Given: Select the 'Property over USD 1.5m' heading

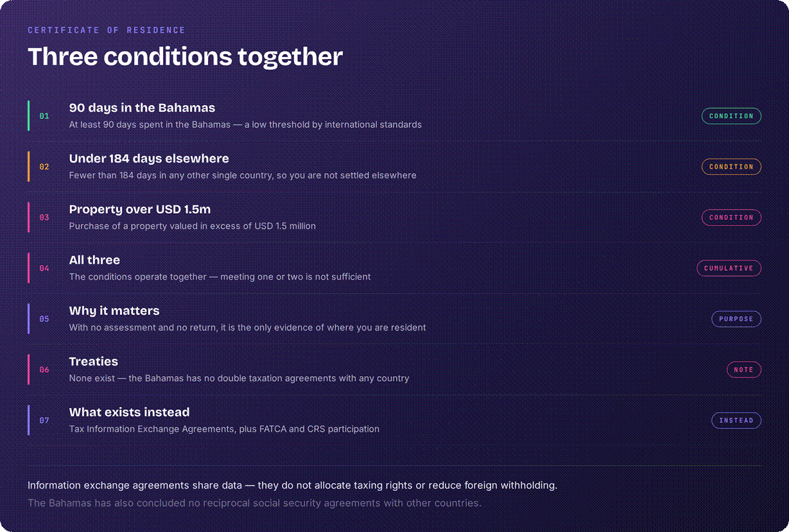Looking at the screenshot, I should click(x=140, y=209).
